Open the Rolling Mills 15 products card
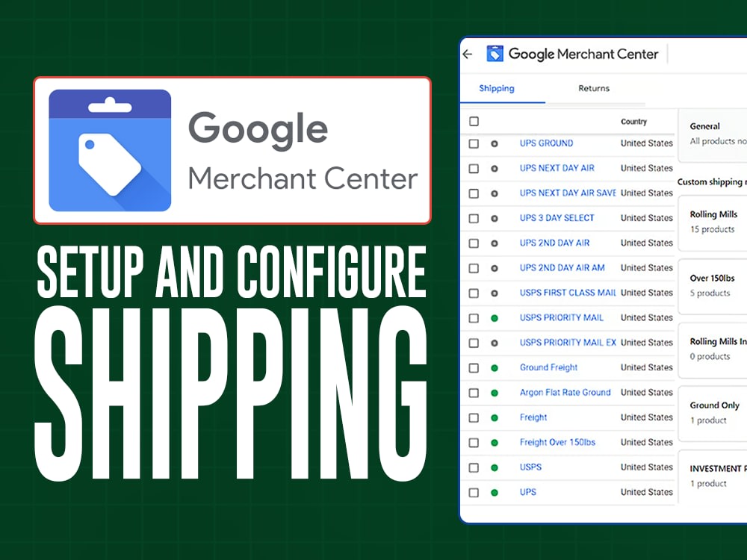Image resolution: width=747 pixels, height=560 pixels. click(713, 223)
